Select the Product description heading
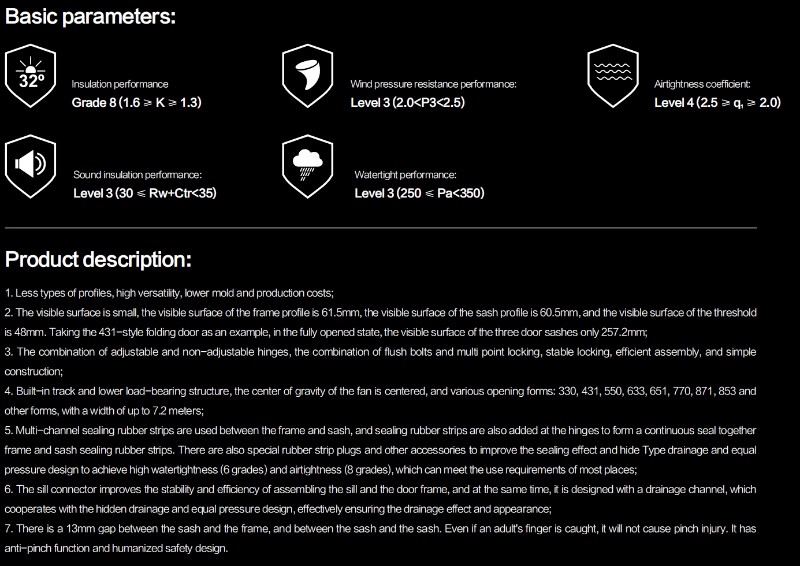This screenshot has width=800, height=566. [98, 260]
